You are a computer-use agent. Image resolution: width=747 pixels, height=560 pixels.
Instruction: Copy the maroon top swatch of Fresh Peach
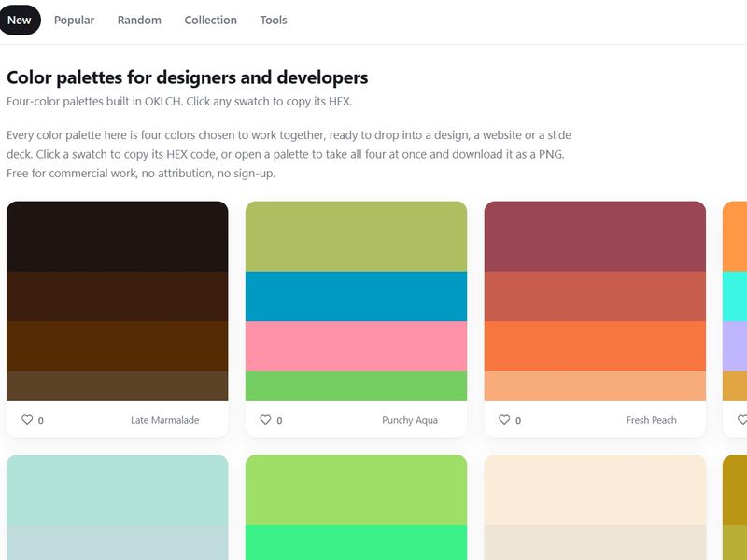(595, 236)
